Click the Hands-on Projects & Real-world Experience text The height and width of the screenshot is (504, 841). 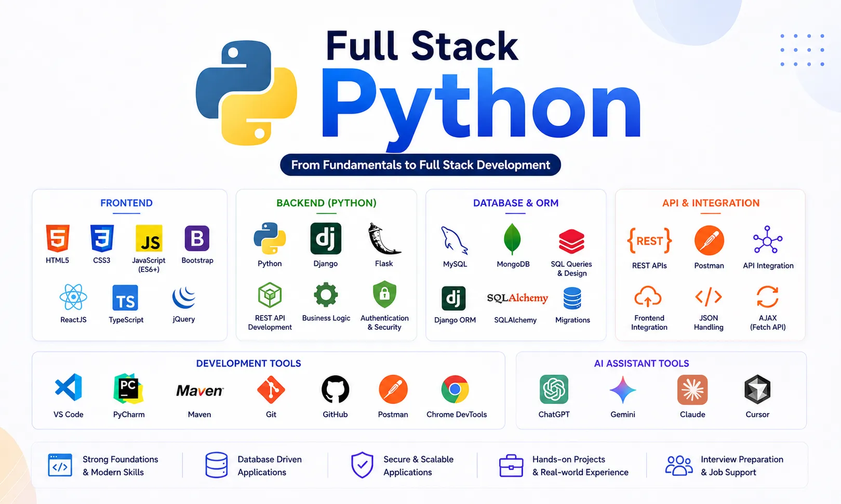click(580, 466)
